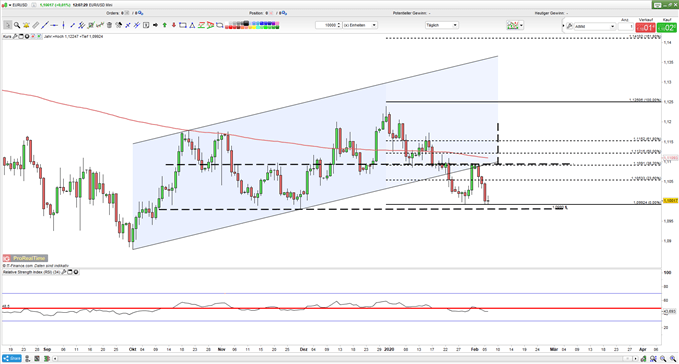Place a red down arrow marker
The image size is (679, 364).
point(174,25)
